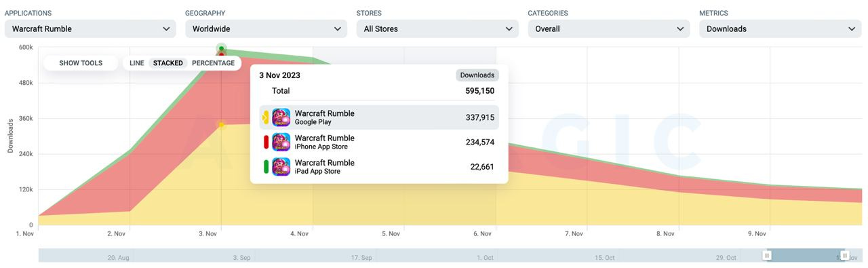Click the Warcraft Rumble Google Play app icon
The image size is (868, 268).
[x=281, y=117]
